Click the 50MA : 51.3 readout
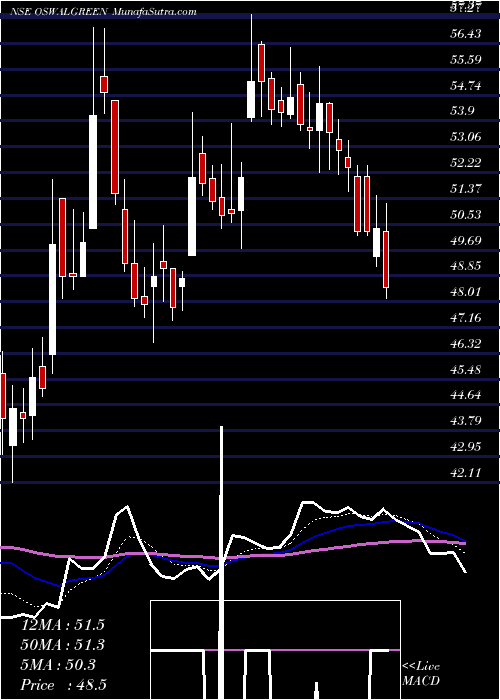This screenshot has height=700, width=500. click(x=63, y=645)
